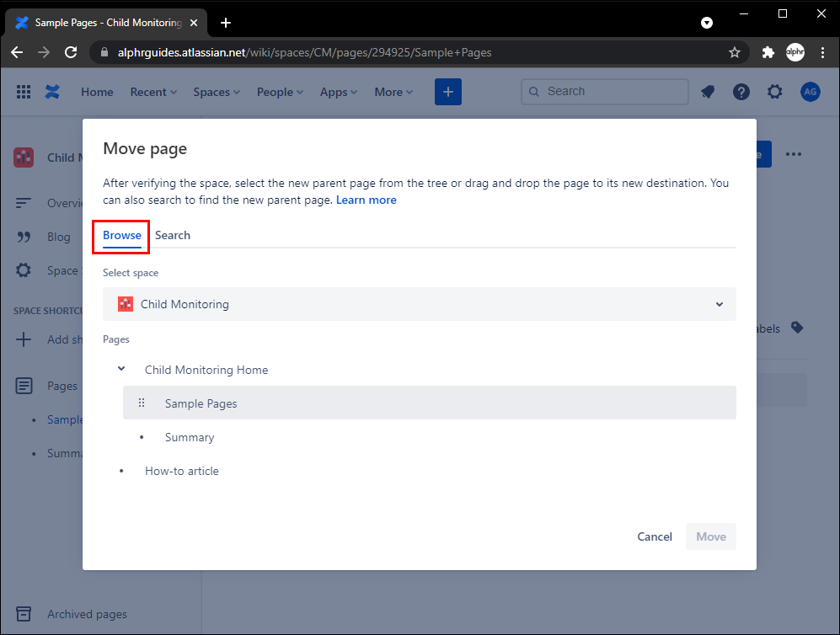The width and height of the screenshot is (840, 635).
Task: Expand the Recent menu
Action: (x=153, y=92)
